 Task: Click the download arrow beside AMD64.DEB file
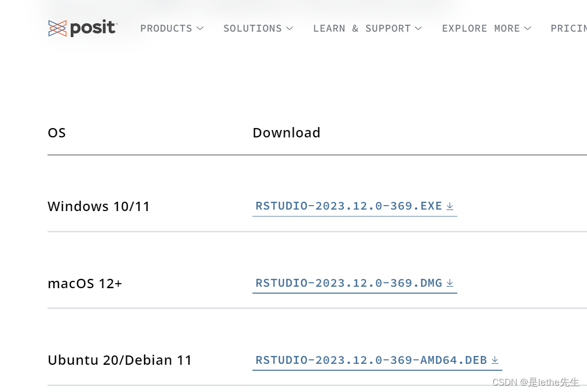coord(495,360)
